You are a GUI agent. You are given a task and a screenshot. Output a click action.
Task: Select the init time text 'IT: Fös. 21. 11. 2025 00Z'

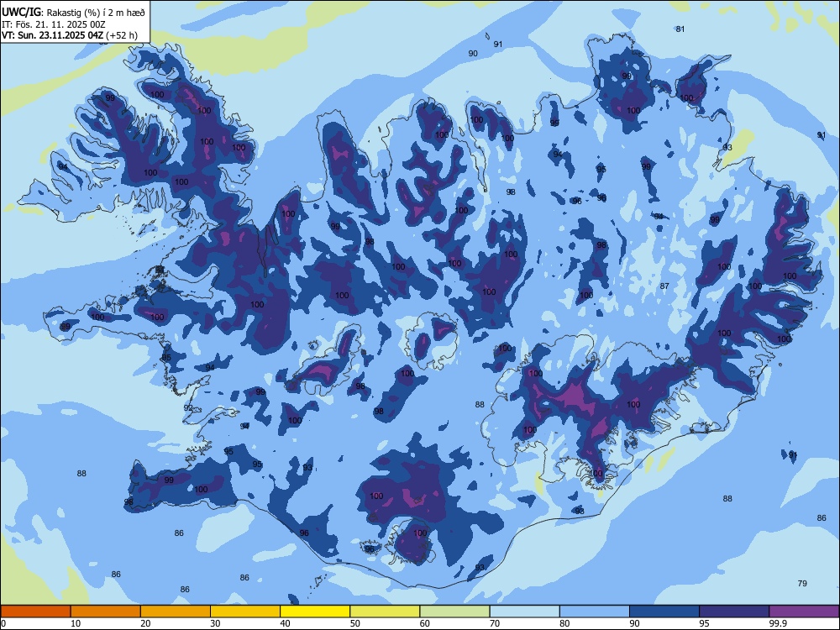[x=54, y=24]
